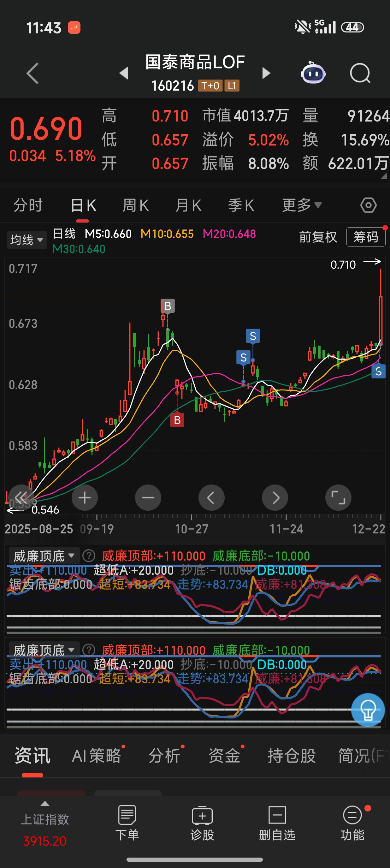
Task: Open the search magnifier icon
Action: (360, 73)
